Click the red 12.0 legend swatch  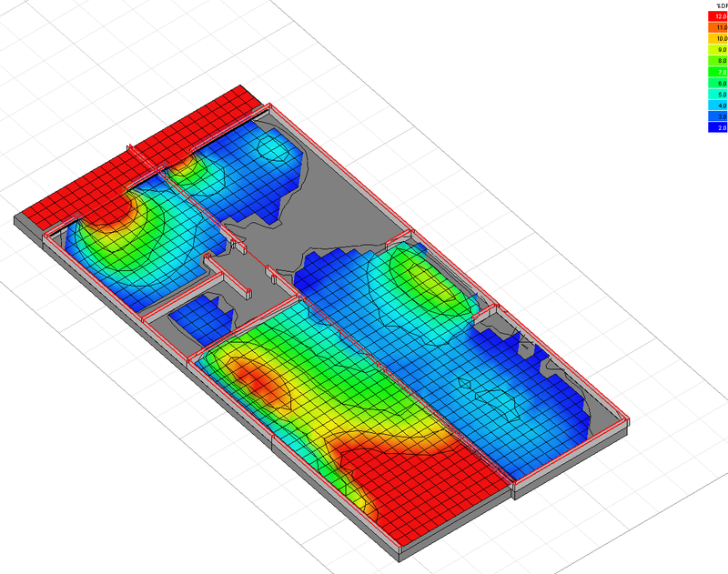pos(718,16)
